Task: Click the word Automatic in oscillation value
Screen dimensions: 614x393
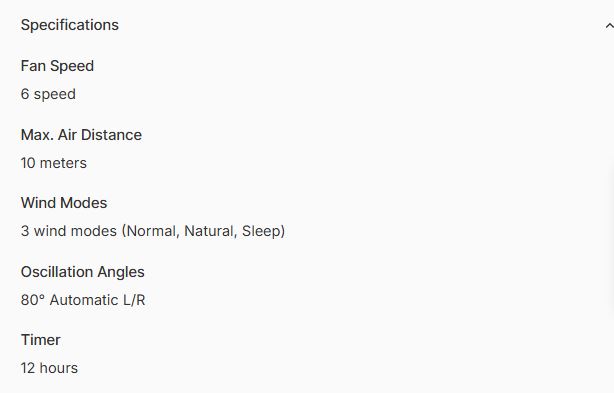Action: [84, 300]
